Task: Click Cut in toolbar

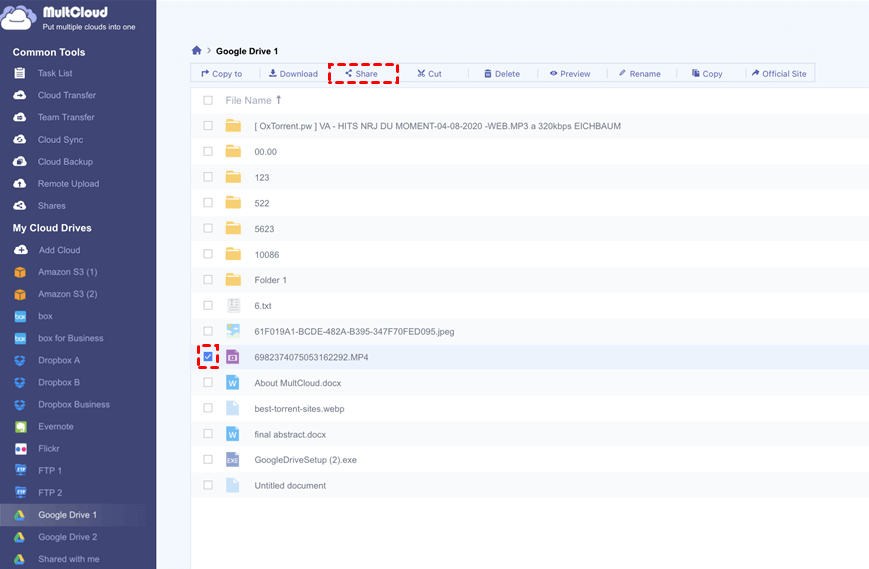Action: click(430, 74)
